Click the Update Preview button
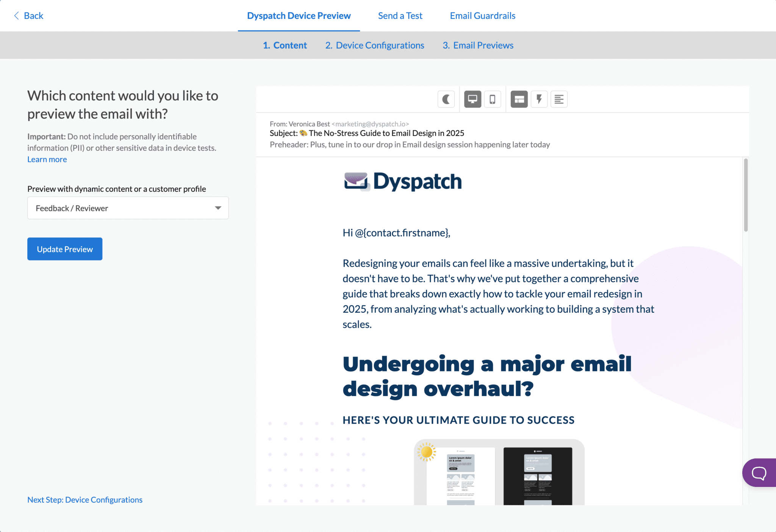Viewport: 776px width, 532px height. 64,249
